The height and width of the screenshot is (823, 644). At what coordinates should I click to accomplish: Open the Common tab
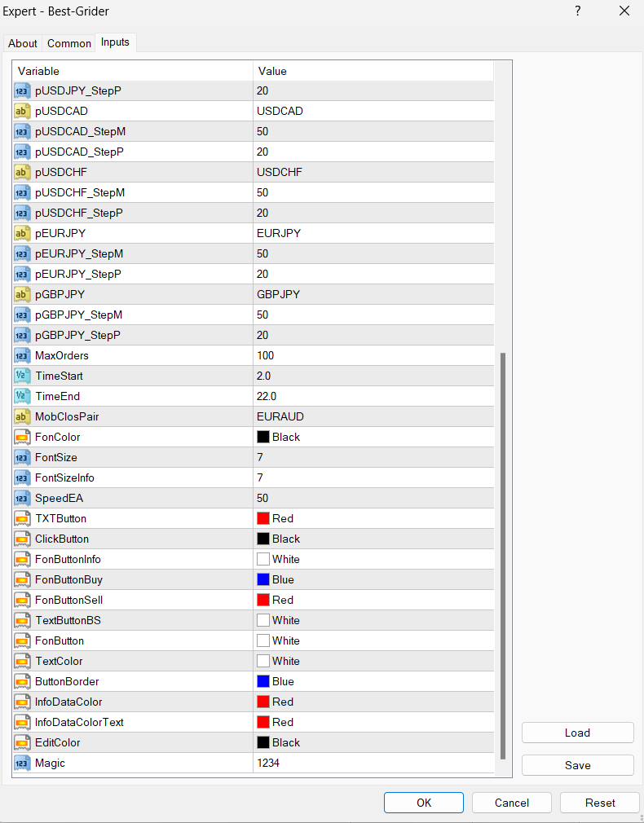(69, 43)
